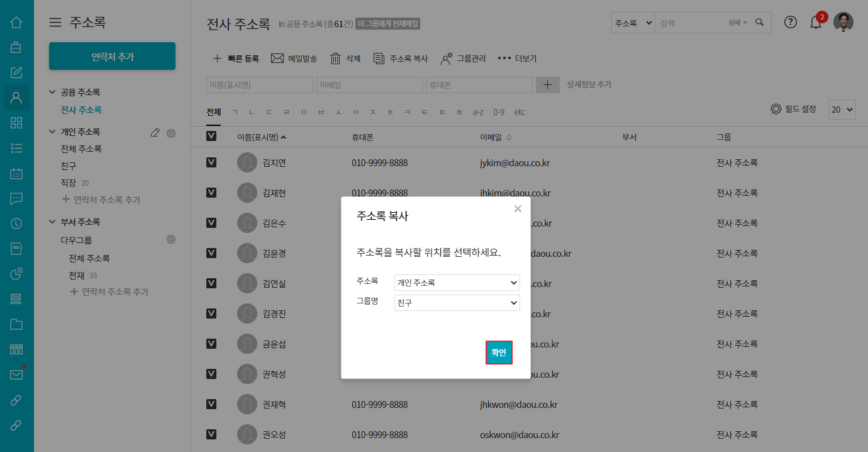The height and width of the screenshot is (452, 868).
Task: Uncheck the checkbox for 권오성
Action: [x=211, y=434]
